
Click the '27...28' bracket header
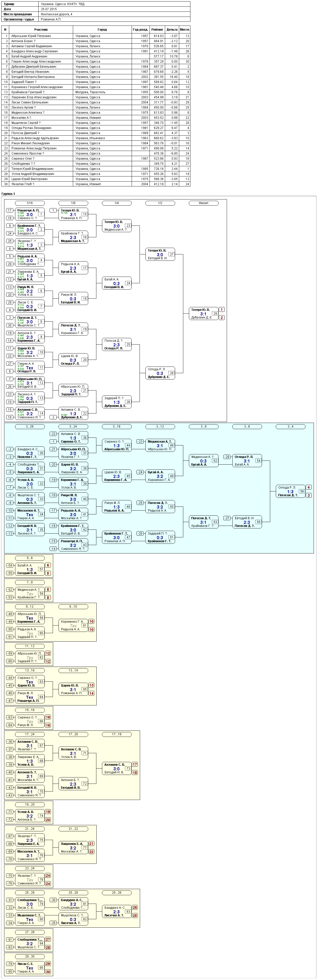30,932
